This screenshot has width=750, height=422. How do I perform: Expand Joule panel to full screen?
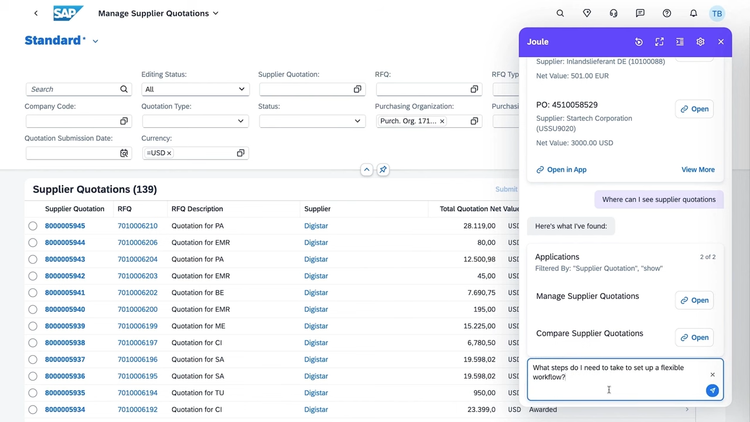click(659, 42)
